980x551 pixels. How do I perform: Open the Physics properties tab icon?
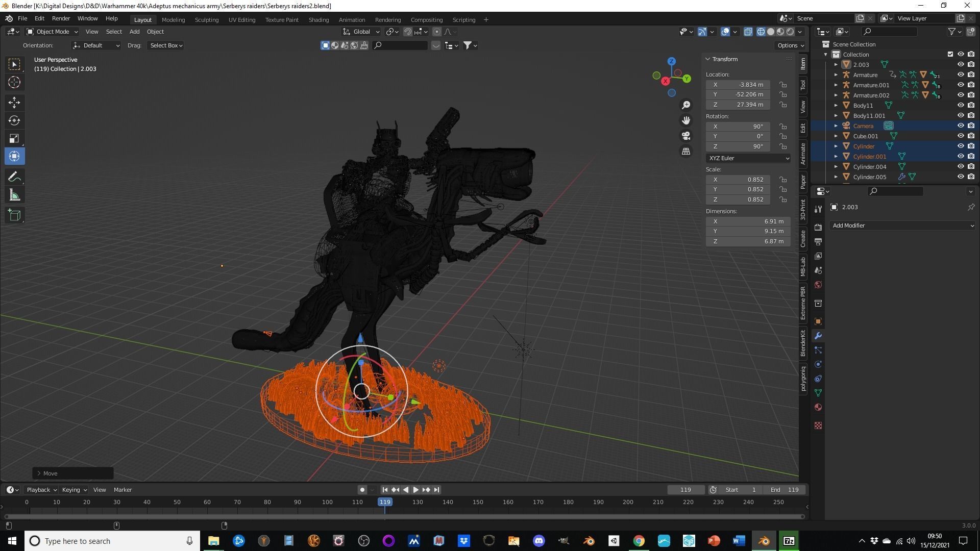[x=818, y=364]
